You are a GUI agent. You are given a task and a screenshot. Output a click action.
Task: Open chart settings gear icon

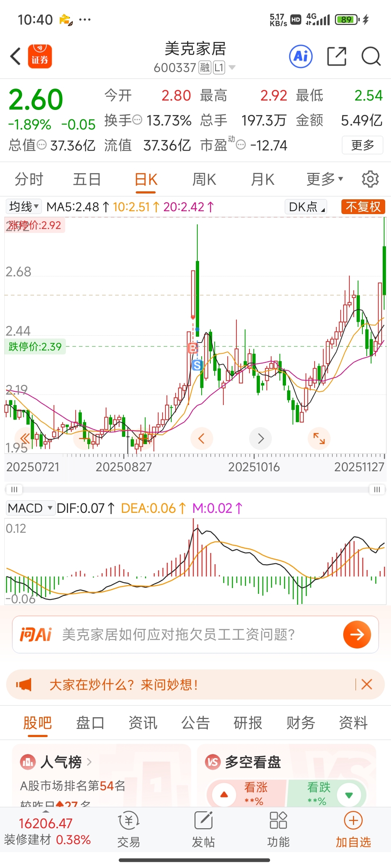[x=370, y=179]
